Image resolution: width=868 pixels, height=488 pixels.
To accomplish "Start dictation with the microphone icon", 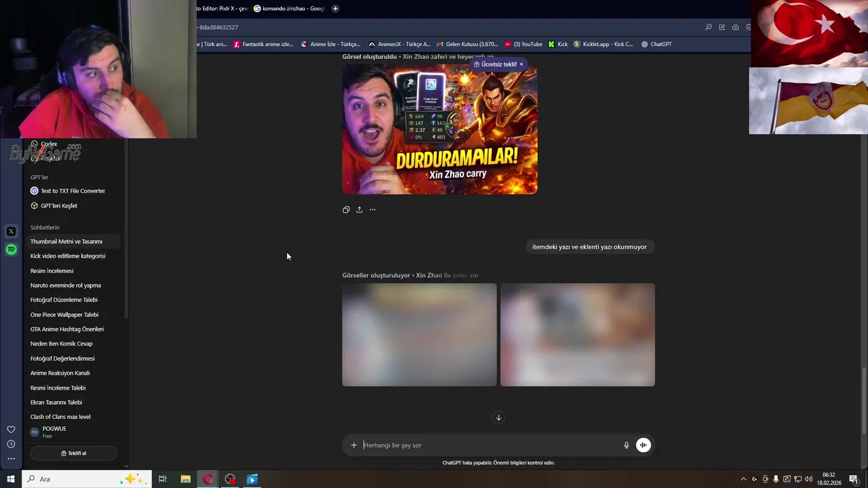I will click(x=627, y=445).
